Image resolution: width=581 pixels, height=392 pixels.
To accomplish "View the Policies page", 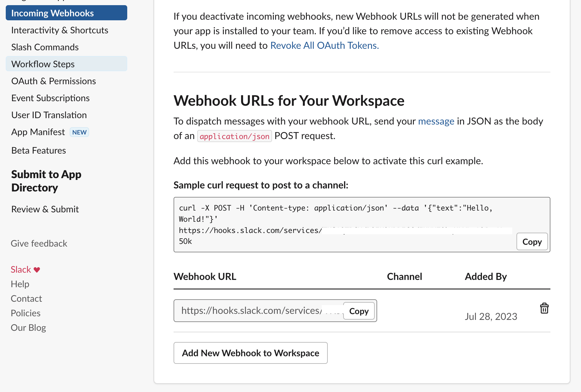I will (x=25, y=313).
